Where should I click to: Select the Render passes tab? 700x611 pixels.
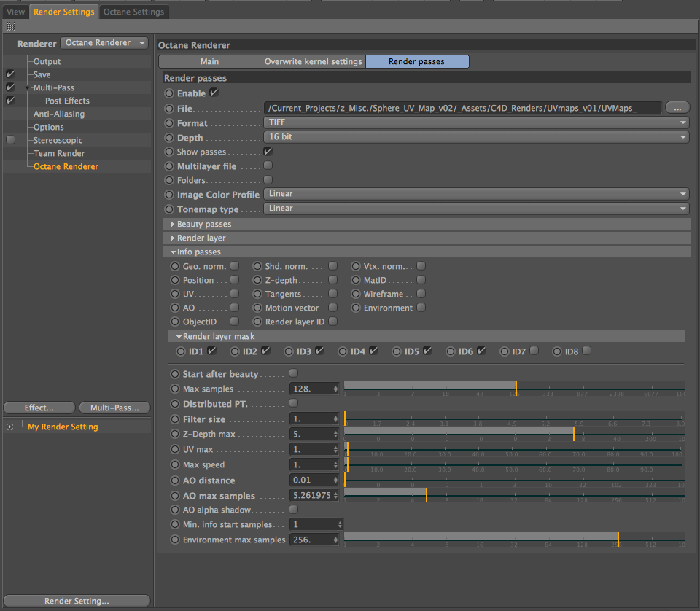coord(417,61)
